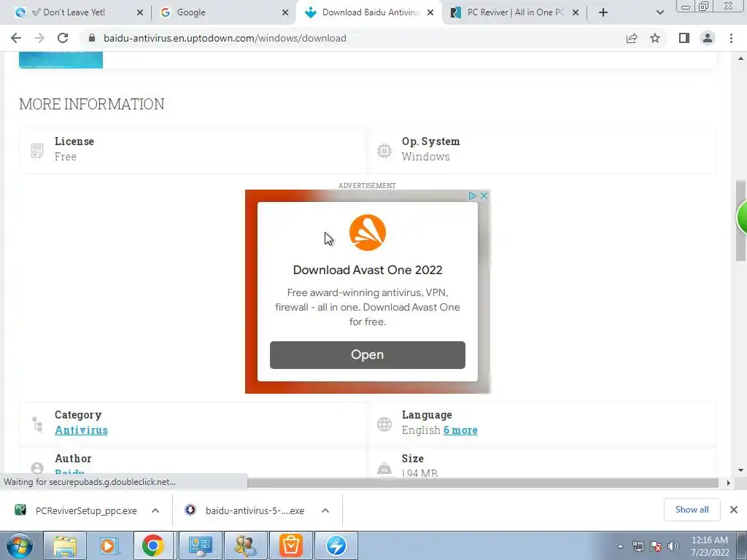Viewport: 747px width, 560px height.
Task: Click the Category tree icon
Action: (x=36, y=424)
